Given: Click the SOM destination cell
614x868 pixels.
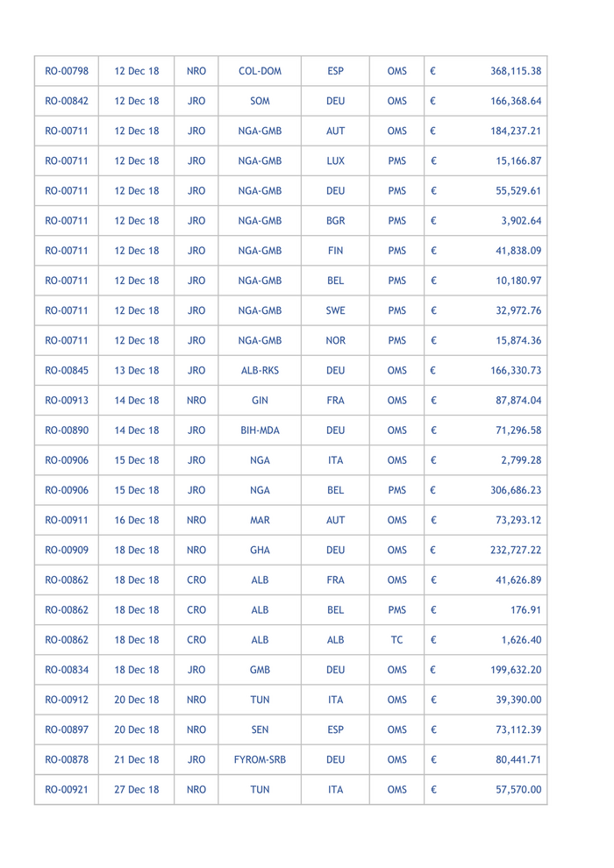Looking at the screenshot, I should click(x=260, y=101).
